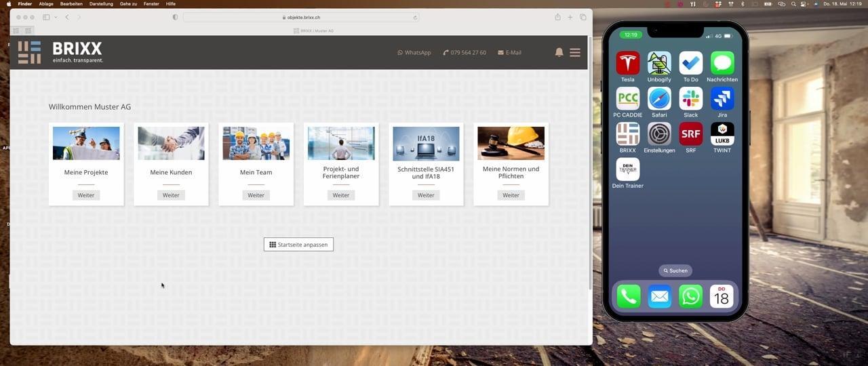Screen dimensions: 868x366
Task: Click the notification bell in BRIXX header
Action: (x=559, y=52)
